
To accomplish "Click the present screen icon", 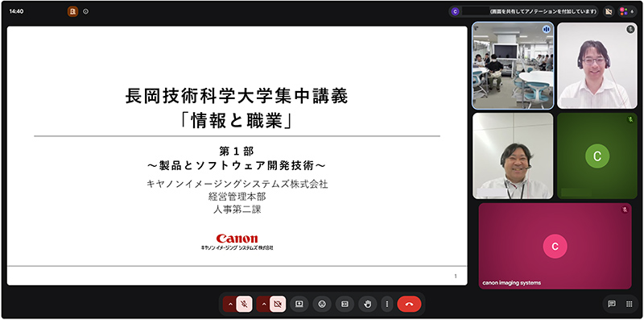I will [299, 305].
